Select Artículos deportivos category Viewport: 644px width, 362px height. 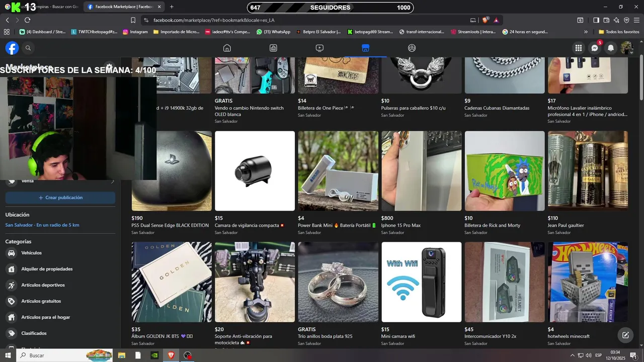coord(60,285)
